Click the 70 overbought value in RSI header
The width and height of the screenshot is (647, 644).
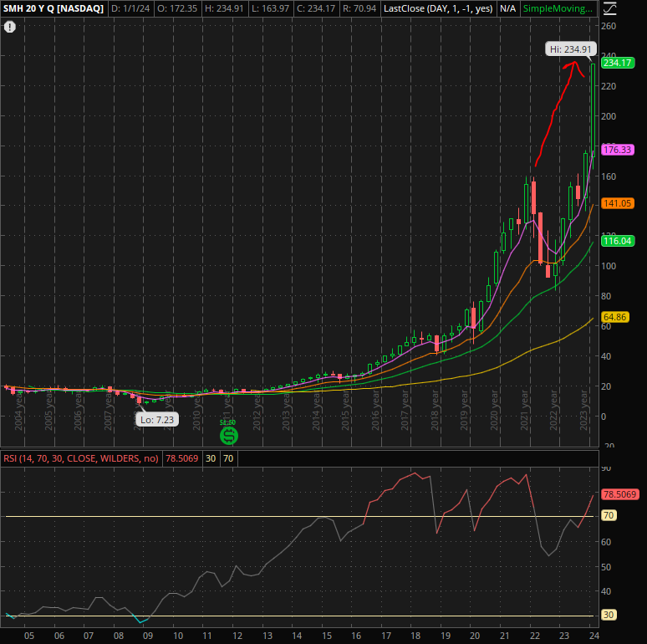[x=228, y=458]
